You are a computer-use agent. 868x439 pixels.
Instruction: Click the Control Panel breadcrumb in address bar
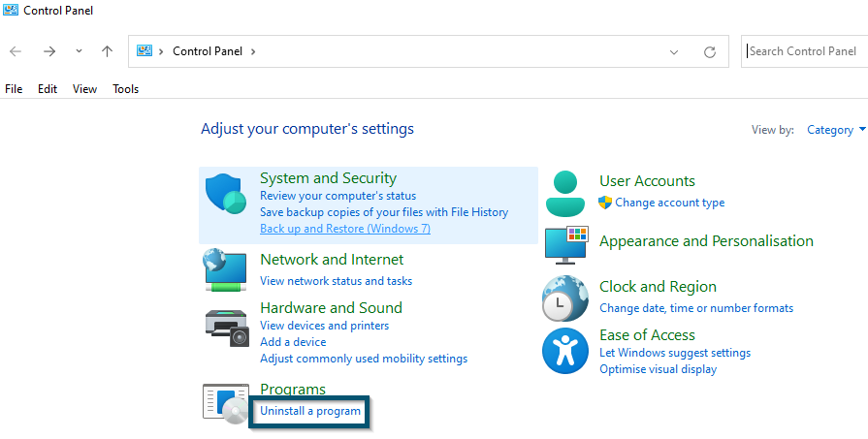(208, 51)
